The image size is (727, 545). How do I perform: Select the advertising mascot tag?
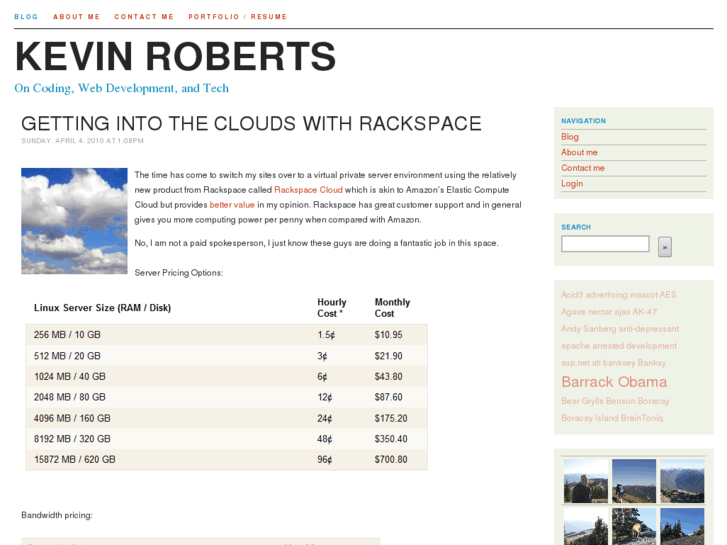click(621, 295)
